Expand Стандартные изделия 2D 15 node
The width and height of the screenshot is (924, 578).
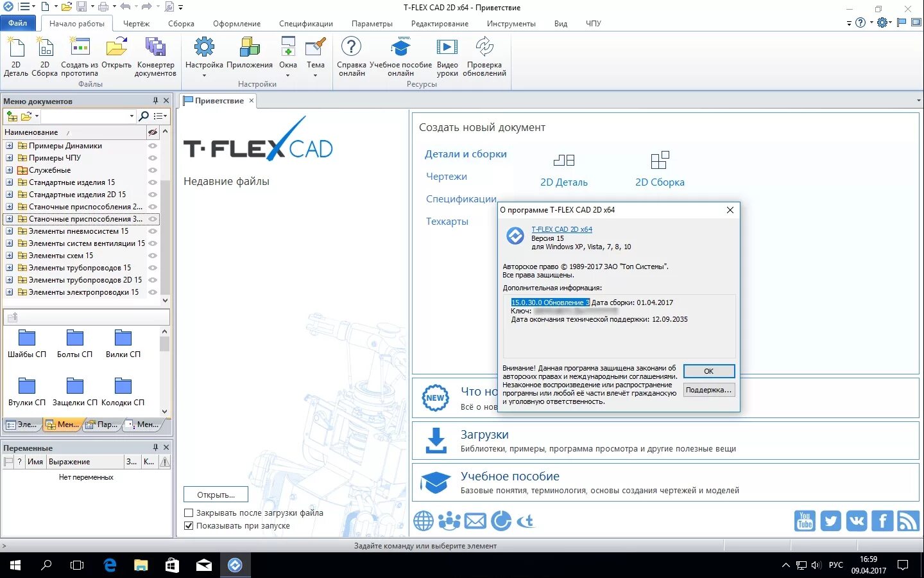[x=10, y=195]
